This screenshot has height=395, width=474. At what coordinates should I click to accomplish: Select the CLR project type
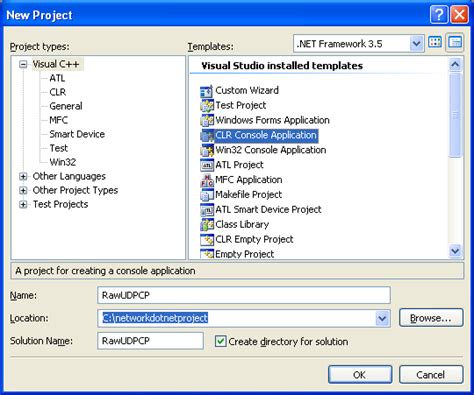click(58, 92)
